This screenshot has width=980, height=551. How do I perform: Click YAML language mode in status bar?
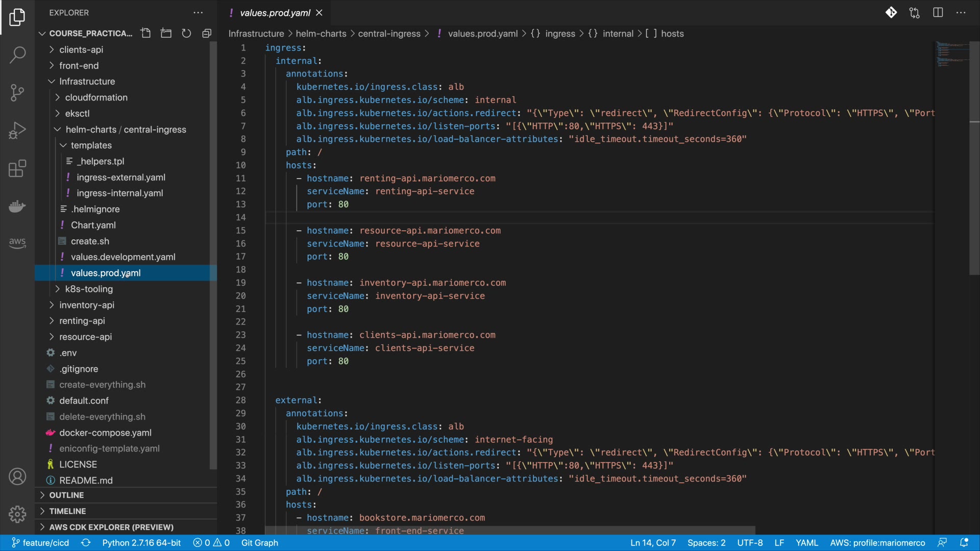click(x=806, y=543)
